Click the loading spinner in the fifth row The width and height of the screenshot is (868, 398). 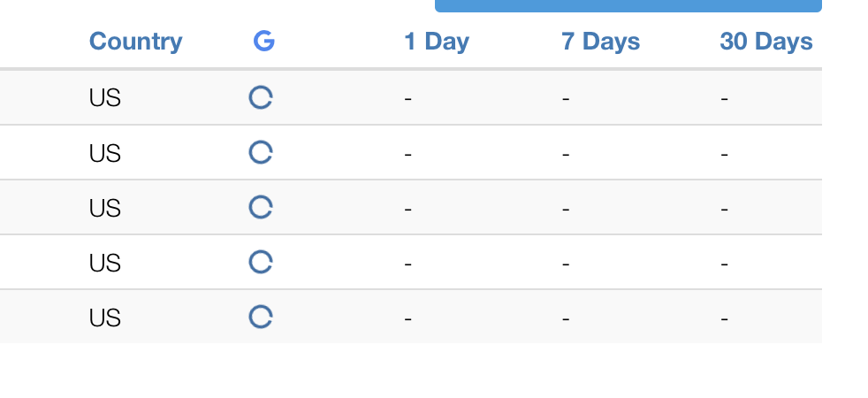261,318
